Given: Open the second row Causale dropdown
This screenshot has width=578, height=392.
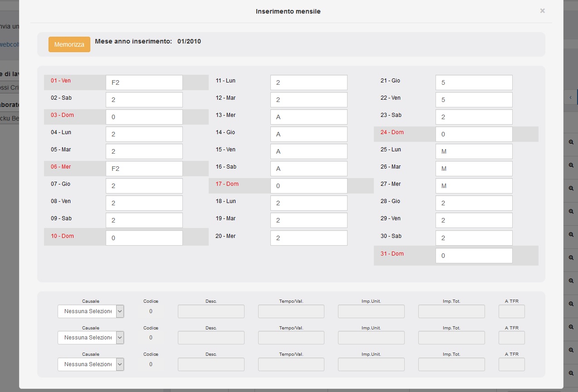Looking at the screenshot, I should pyautogui.click(x=91, y=338).
